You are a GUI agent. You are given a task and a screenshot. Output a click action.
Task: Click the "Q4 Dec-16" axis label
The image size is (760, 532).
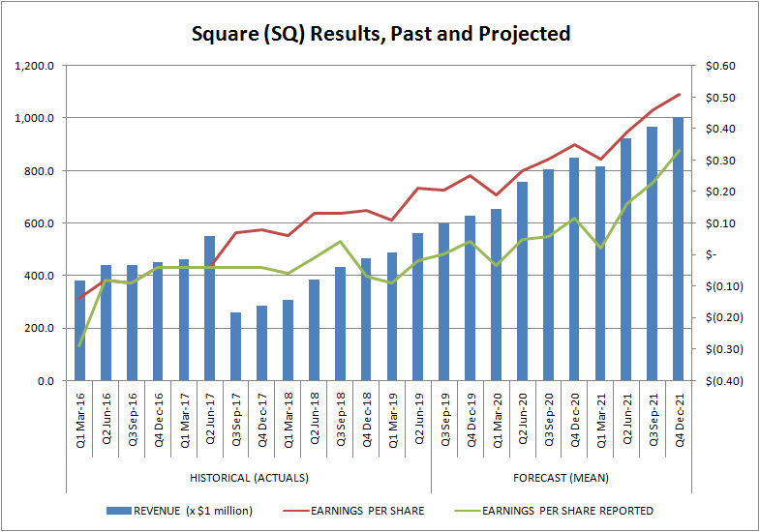[159, 420]
